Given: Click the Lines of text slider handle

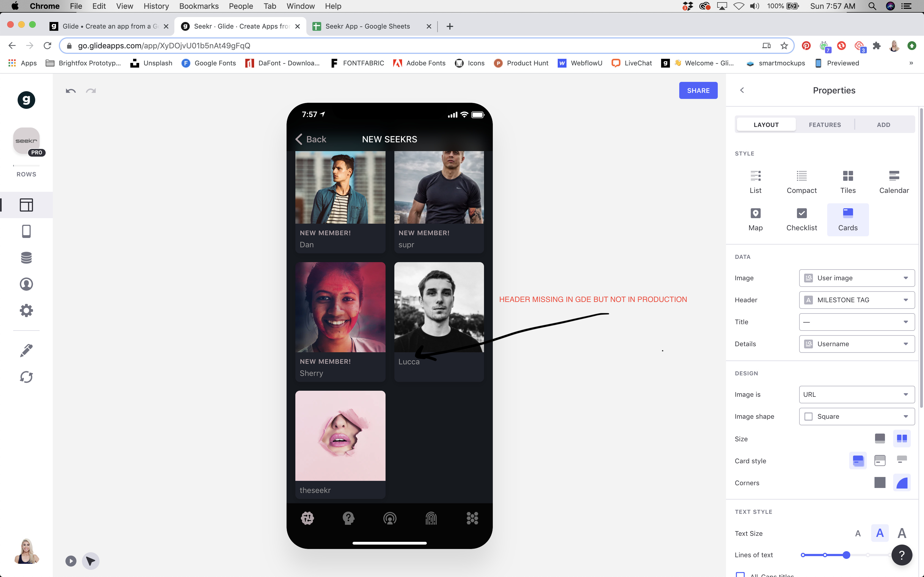Looking at the screenshot, I should click(x=846, y=555).
